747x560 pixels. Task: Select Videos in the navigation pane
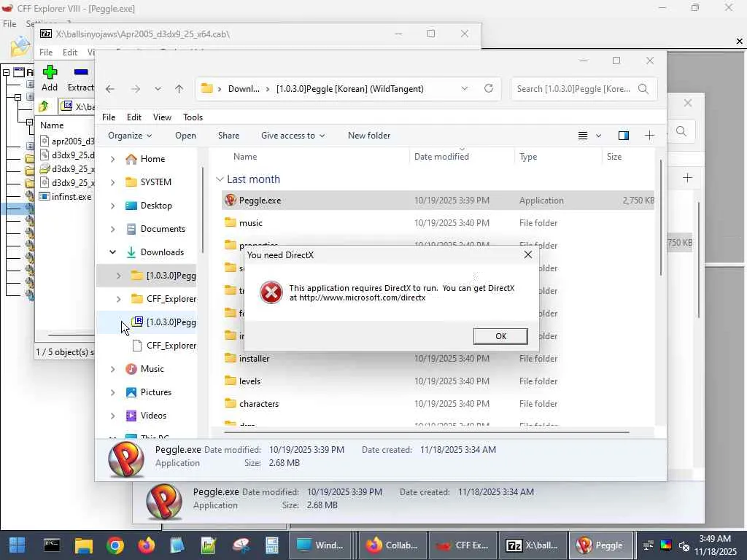153,416
